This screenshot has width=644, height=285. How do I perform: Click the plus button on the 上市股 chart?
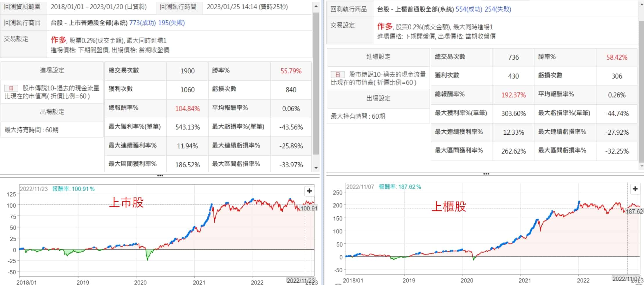[309, 191]
